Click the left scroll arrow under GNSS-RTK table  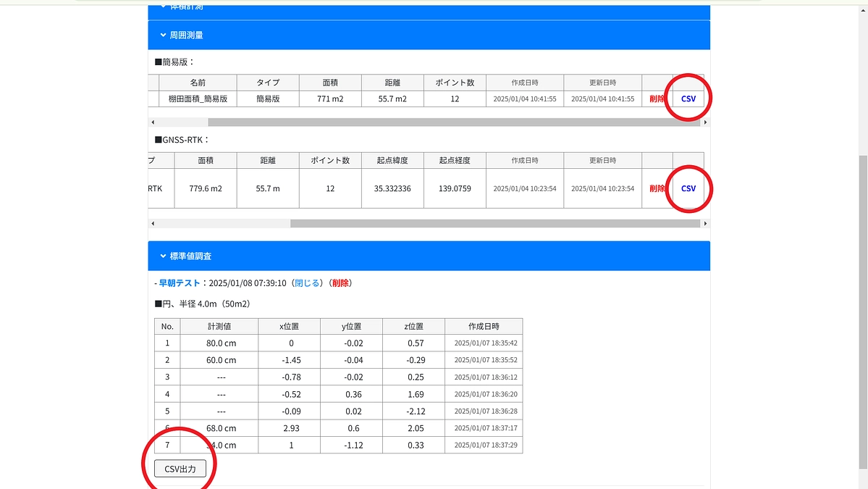153,223
